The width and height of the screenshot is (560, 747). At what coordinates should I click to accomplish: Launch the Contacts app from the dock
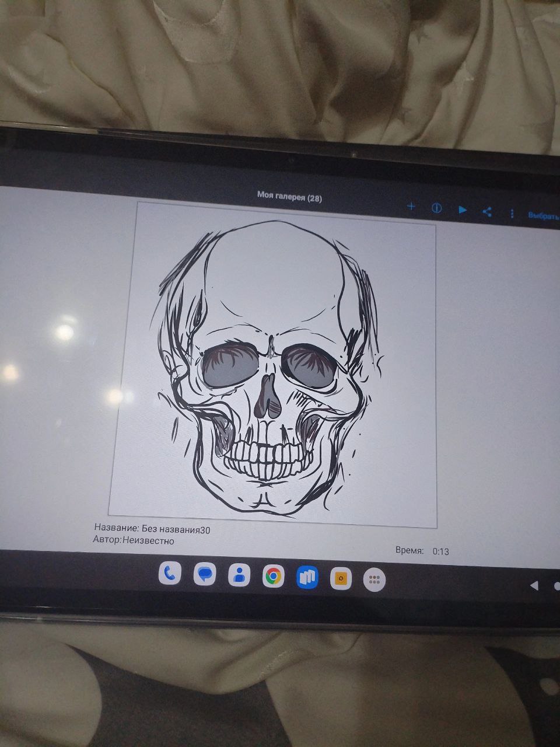pyautogui.click(x=239, y=576)
